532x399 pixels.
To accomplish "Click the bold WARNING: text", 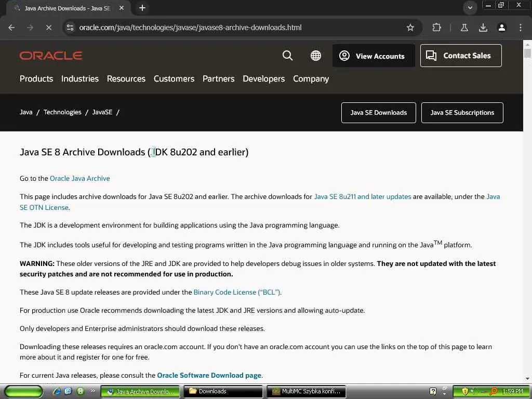I will click(x=37, y=263).
